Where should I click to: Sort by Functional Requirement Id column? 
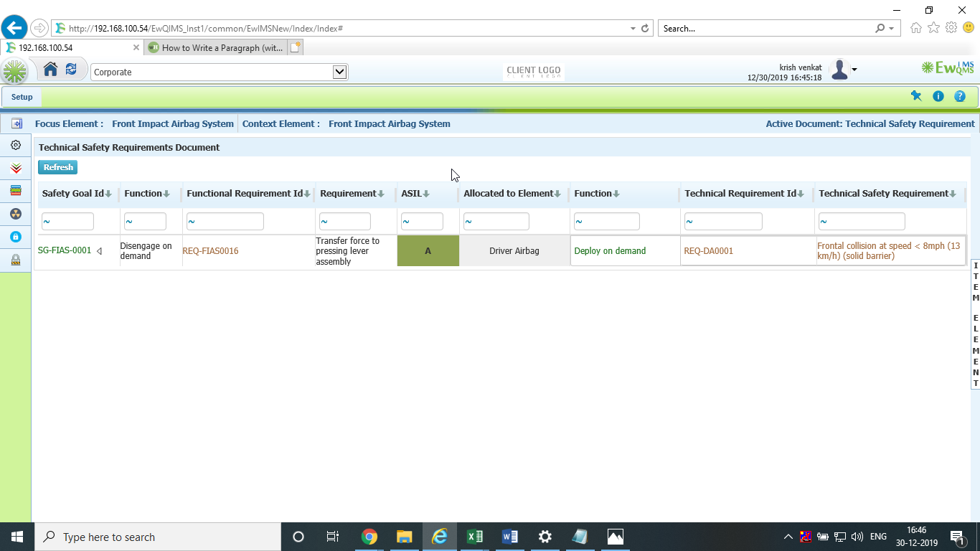click(x=248, y=194)
